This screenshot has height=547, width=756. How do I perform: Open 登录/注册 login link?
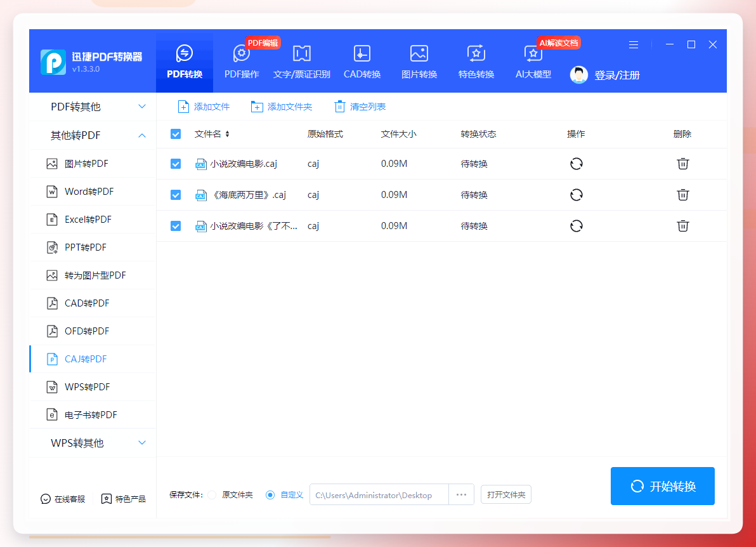coord(616,76)
